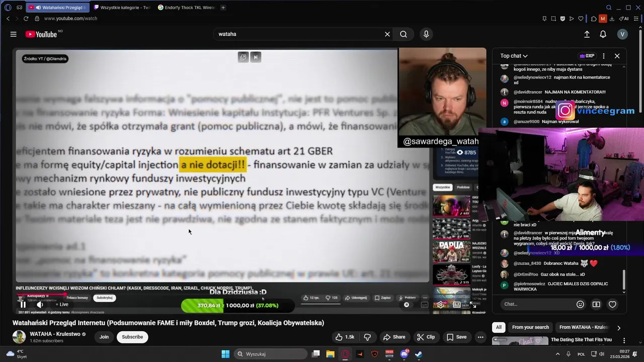
Task: Select the 'From WATAHA - Krules' chip
Action: click(x=584, y=327)
